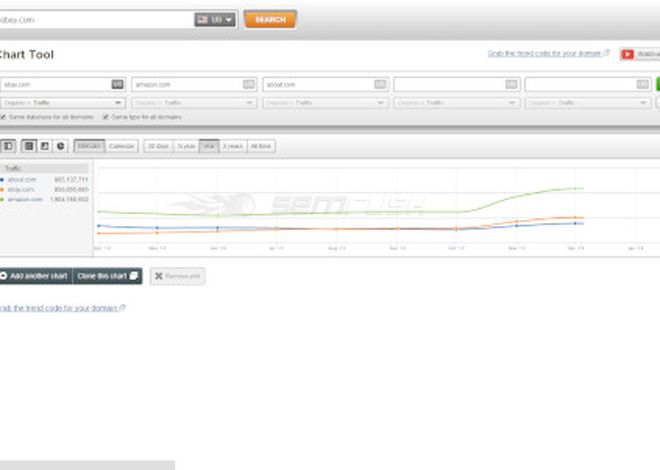Image resolution: width=660 pixels, height=470 pixels.
Task: Click ebay.com in the Traffic legend
Action: pos(21,190)
